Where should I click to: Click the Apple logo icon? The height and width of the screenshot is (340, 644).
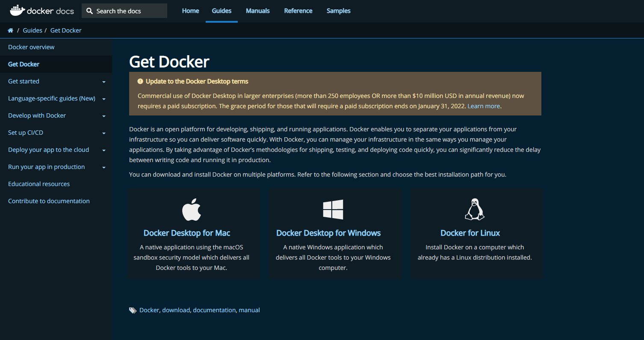pyautogui.click(x=192, y=209)
